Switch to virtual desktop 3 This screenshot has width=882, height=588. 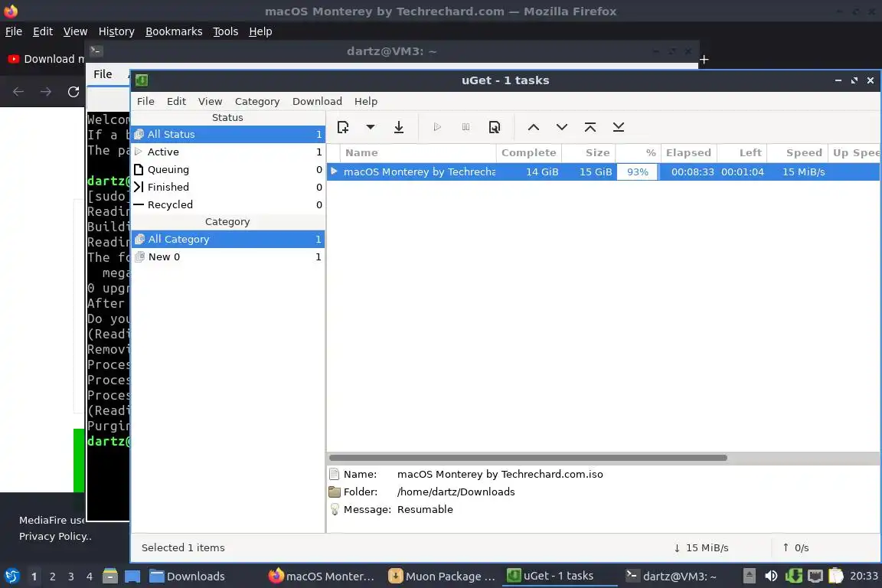point(71,577)
